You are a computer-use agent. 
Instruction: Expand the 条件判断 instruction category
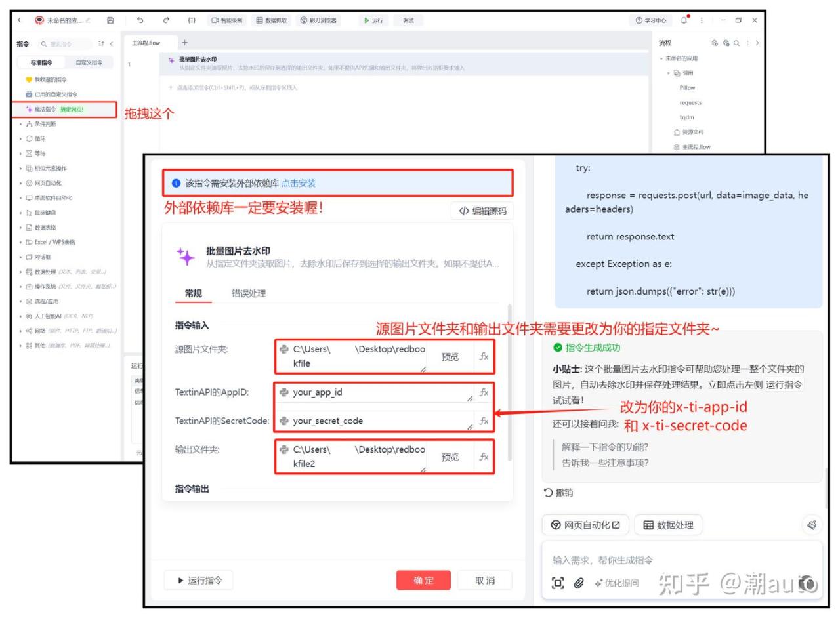click(45, 124)
